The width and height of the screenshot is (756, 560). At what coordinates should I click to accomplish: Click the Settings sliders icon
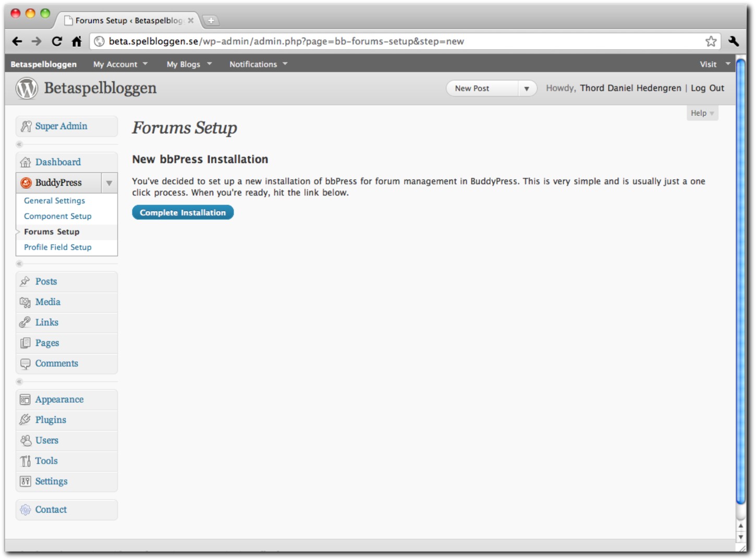click(x=25, y=481)
